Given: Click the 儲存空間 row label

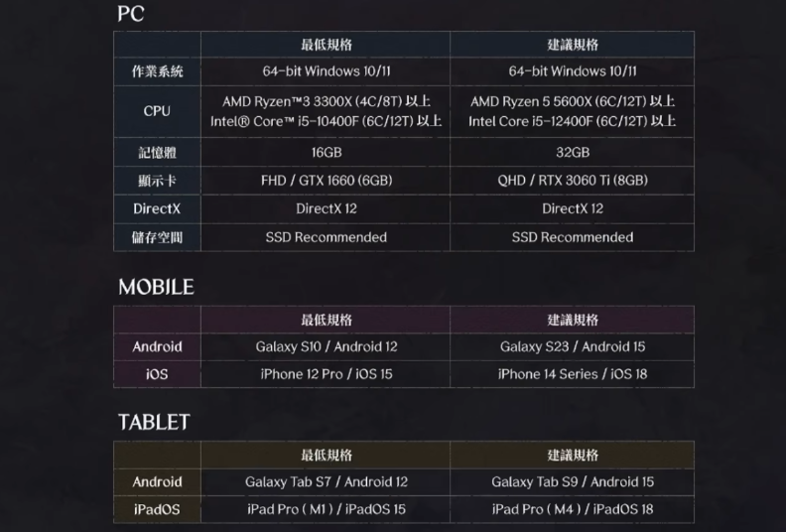Looking at the screenshot, I should click(x=157, y=237).
